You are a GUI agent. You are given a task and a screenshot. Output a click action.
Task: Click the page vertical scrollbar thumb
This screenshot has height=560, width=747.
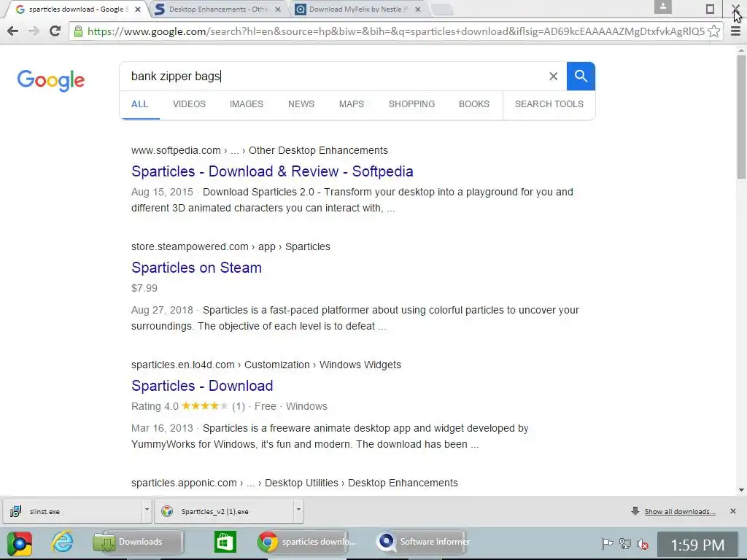click(x=741, y=117)
